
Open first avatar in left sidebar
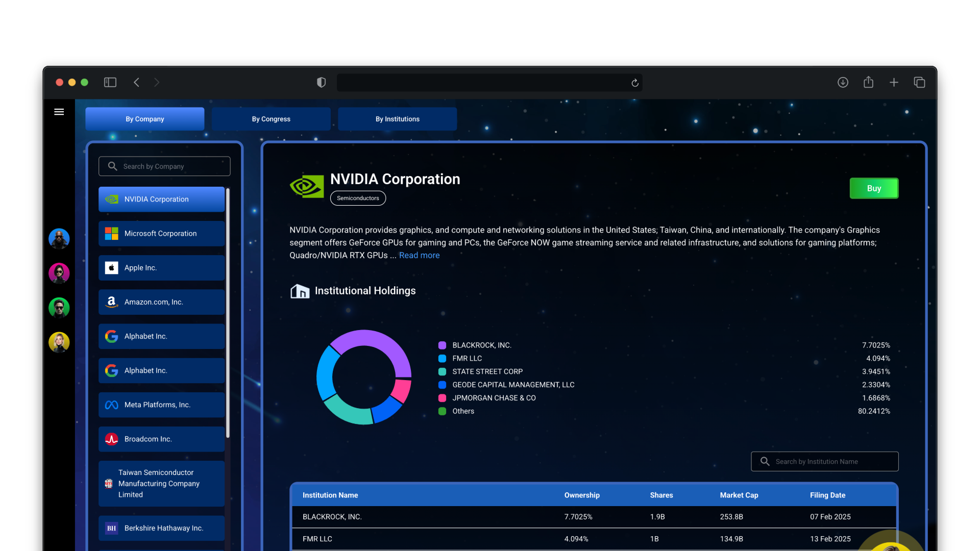click(59, 238)
